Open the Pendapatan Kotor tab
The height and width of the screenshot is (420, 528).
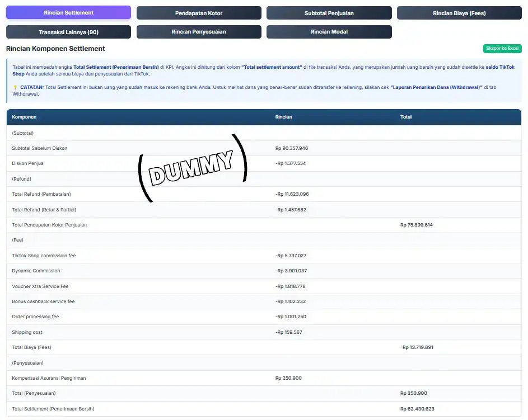[199, 13]
